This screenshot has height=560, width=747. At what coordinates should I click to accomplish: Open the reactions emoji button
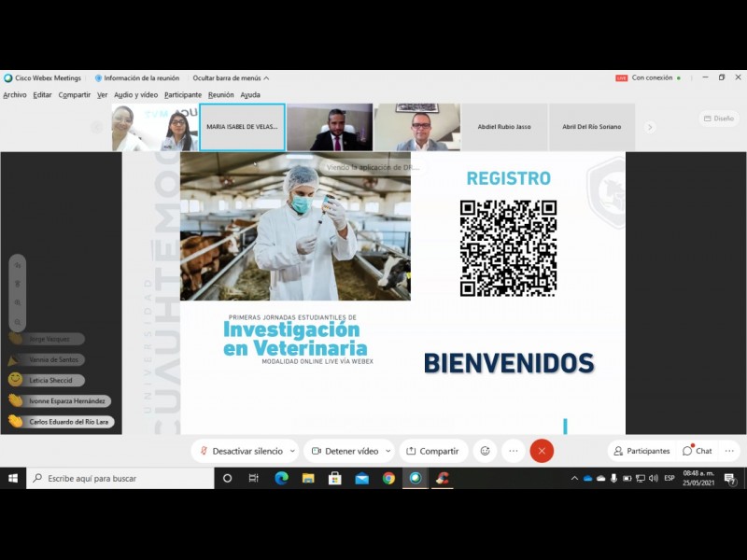point(485,451)
